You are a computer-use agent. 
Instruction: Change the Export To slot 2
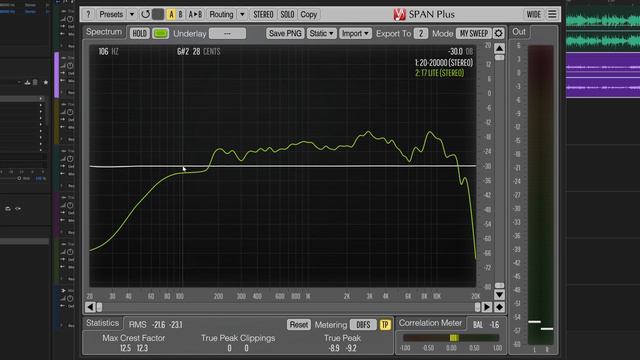420,33
